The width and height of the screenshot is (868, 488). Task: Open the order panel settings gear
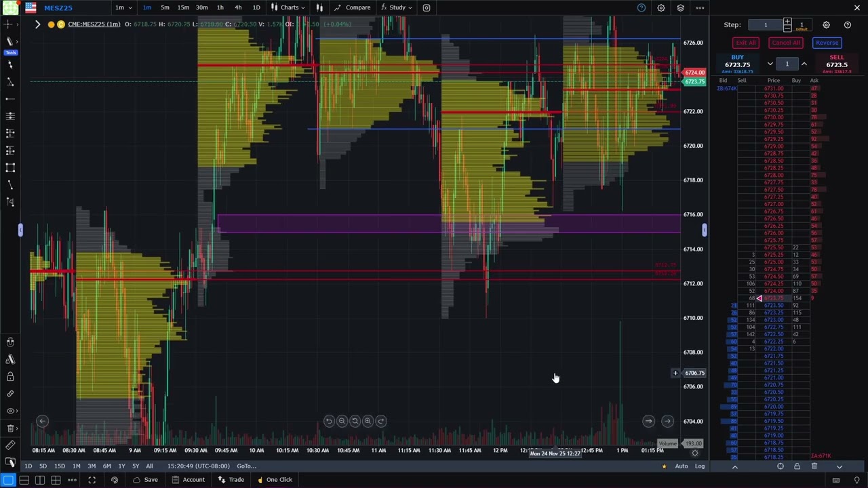(x=826, y=25)
